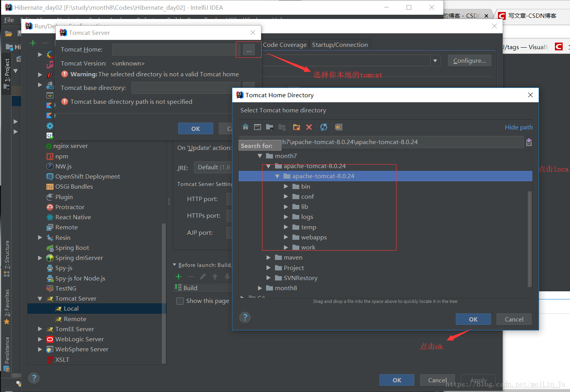
Task: Click the desktop directory icon in file chooser toolbar
Action: coord(258,127)
